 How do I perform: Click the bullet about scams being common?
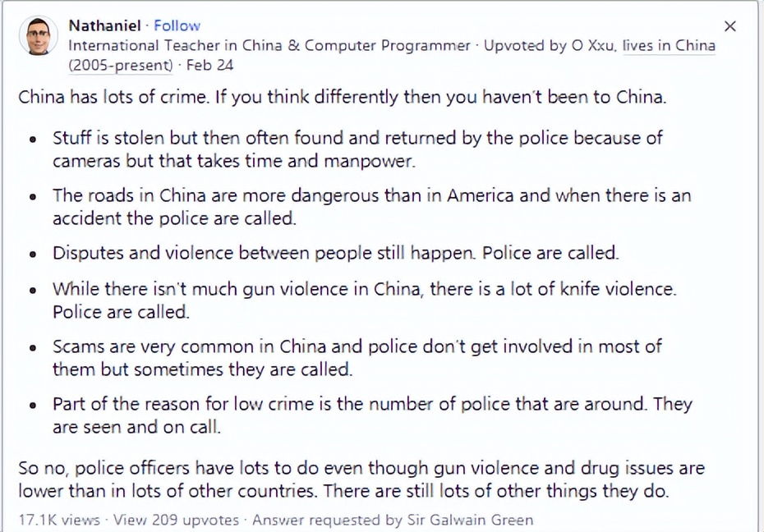357,357
